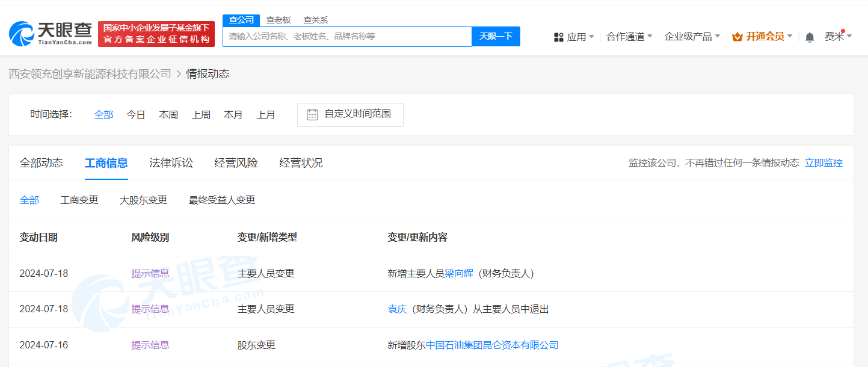Open the 中国石油集团昆仑资本有限公司 link
Image resolution: width=868 pixels, height=367 pixels.
(x=493, y=345)
